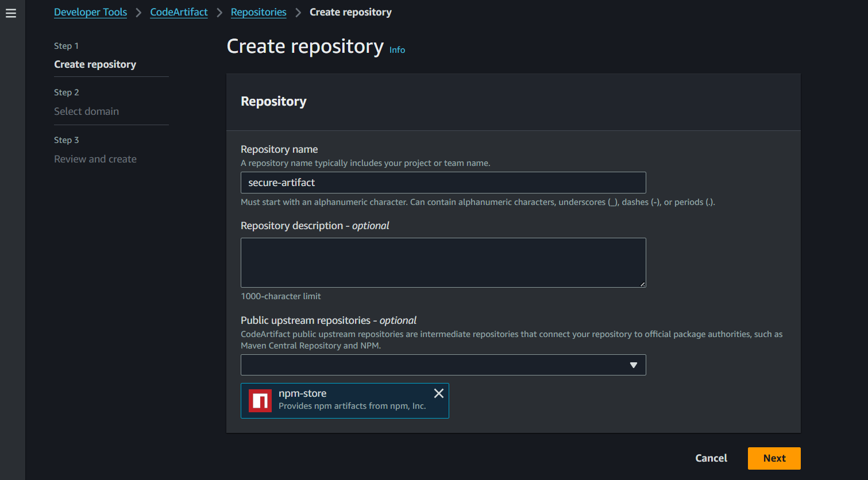
Task: Click the Next button
Action: [774, 458]
